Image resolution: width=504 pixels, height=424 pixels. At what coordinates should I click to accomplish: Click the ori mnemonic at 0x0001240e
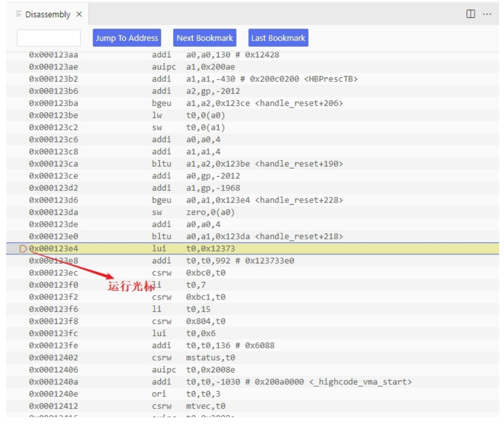point(159,394)
